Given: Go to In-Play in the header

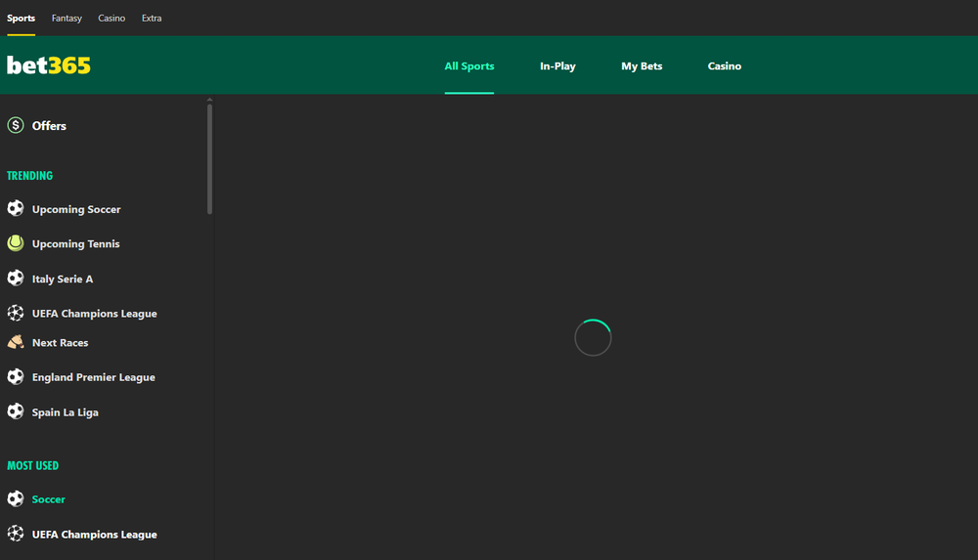Looking at the screenshot, I should (x=557, y=66).
